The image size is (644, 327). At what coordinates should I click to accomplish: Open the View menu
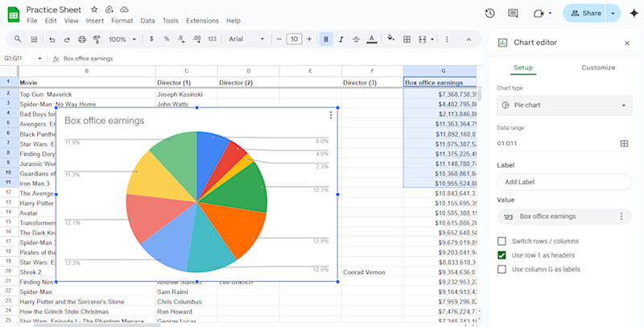pos(71,21)
